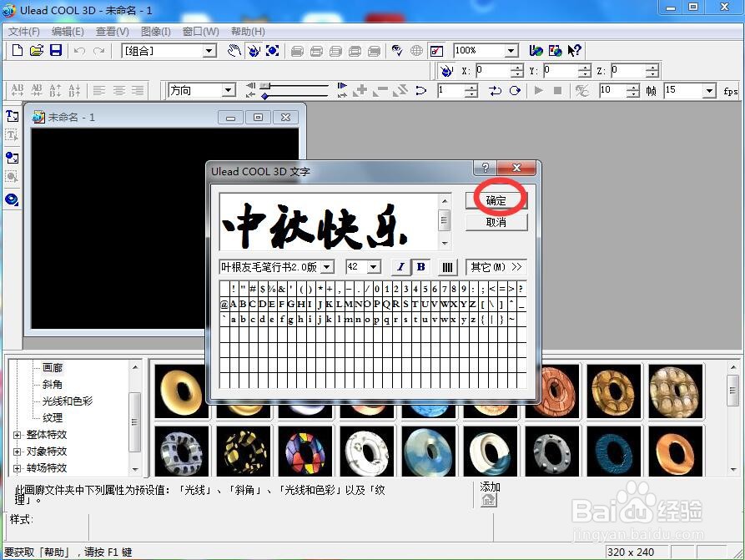Open the 查看(V) menu
This screenshot has height=560, width=745.
point(112,32)
